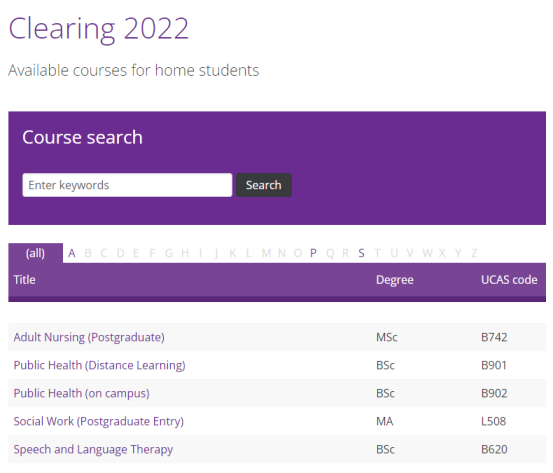Open Social Work (Postgraduate Entry) course
Screen dimensions: 553x473
tap(98, 421)
